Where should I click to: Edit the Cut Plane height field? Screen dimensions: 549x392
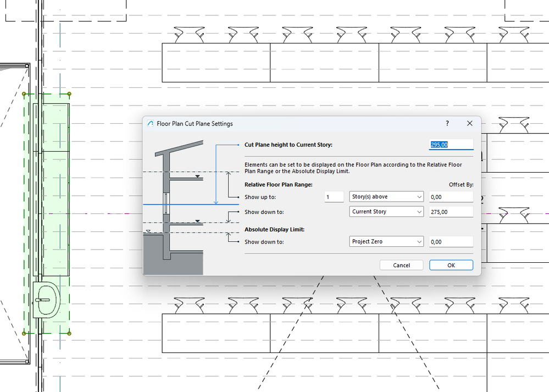coord(451,145)
